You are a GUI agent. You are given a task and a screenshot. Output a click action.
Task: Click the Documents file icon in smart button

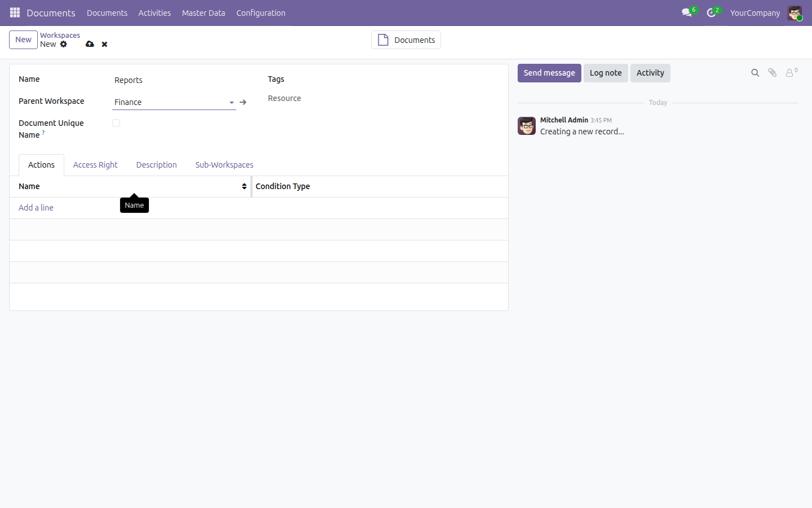(x=383, y=40)
